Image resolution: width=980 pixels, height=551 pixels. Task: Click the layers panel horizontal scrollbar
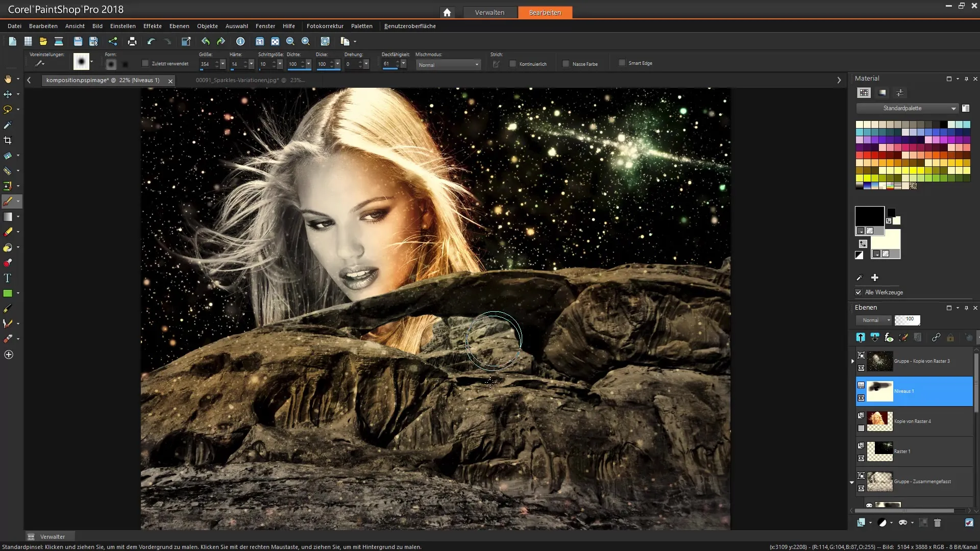coord(904,510)
